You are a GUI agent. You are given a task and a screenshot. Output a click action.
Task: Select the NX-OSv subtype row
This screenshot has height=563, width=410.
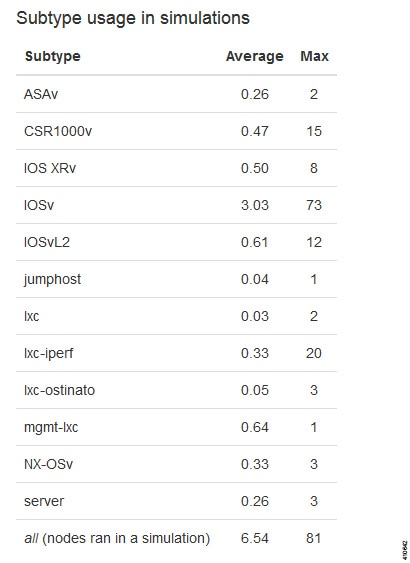tap(176, 464)
